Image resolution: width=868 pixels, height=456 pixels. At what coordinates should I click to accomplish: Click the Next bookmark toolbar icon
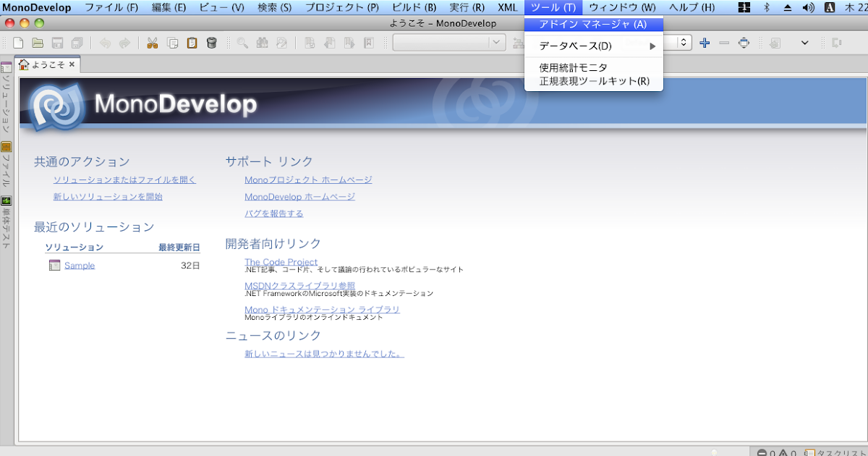[349, 43]
